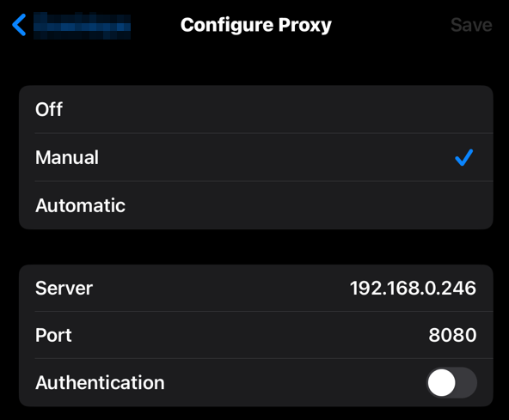Edit the port value 8080

click(452, 335)
